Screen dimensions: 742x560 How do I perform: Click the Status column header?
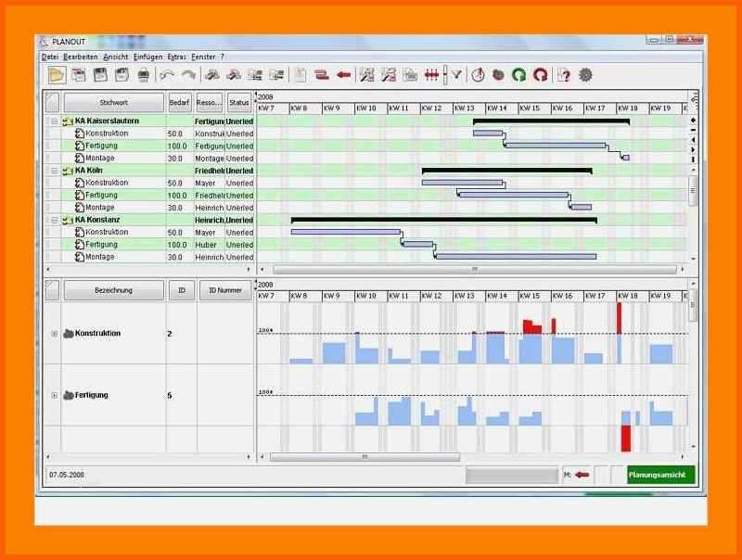(x=239, y=102)
